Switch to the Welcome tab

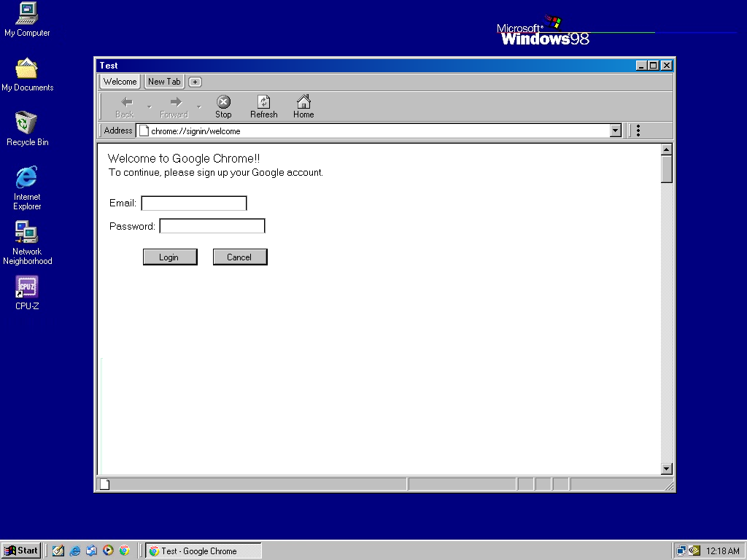(x=120, y=82)
